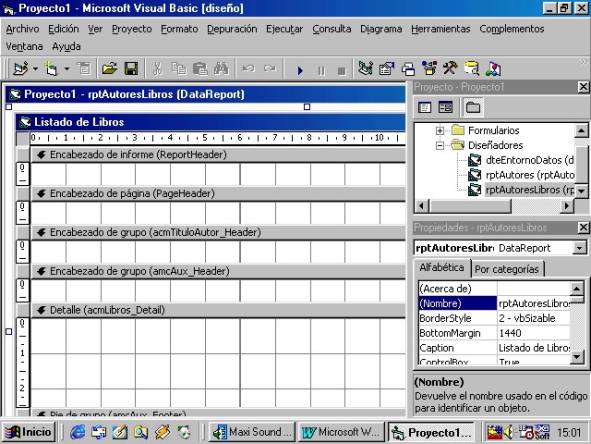The height and width of the screenshot is (444, 591).
Task: Open the dropdown arrow next to Add Project
Action: click(35, 69)
